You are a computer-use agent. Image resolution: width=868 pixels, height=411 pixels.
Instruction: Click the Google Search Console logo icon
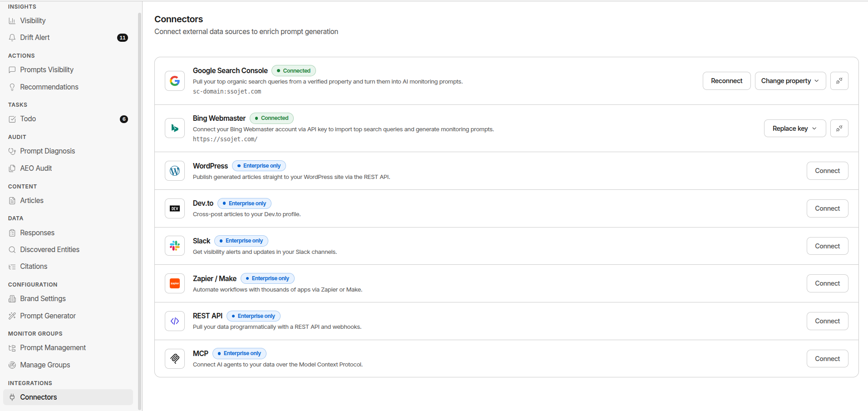175,81
